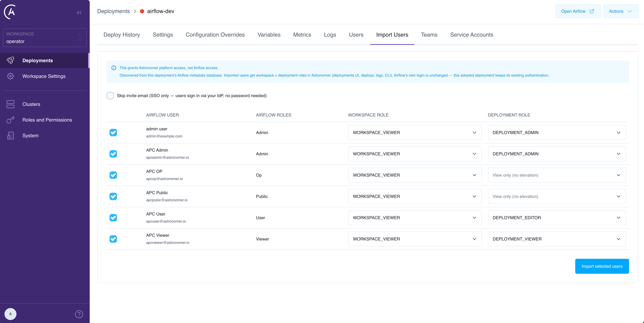The width and height of the screenshot is (644, 323).
Task: Open workspace role dropdown for APC Admin
Action: click(x=415, y=154)
